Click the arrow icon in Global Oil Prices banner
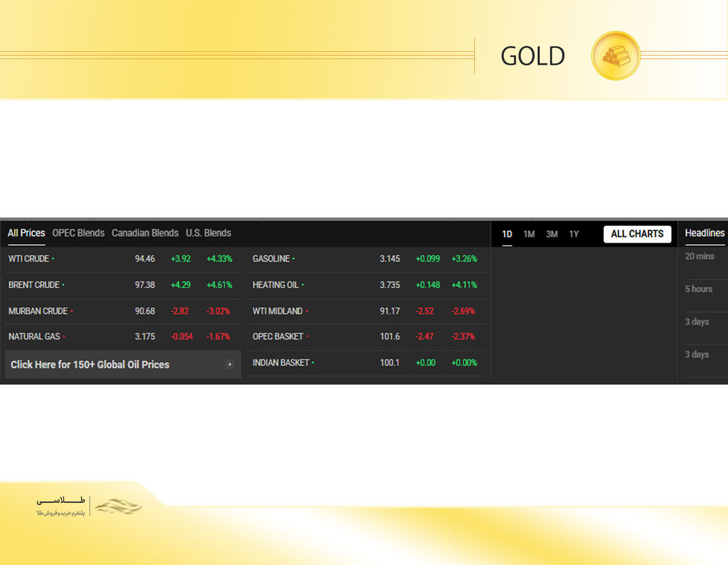Viewport: 728px width, 565px height. (x=230, y=364)
